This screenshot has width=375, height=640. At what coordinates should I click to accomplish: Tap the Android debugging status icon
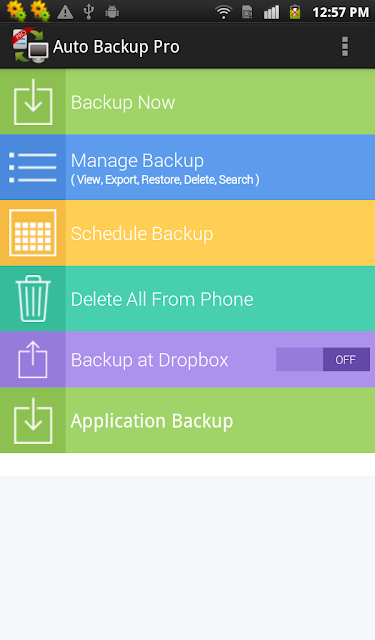point(112,12)
